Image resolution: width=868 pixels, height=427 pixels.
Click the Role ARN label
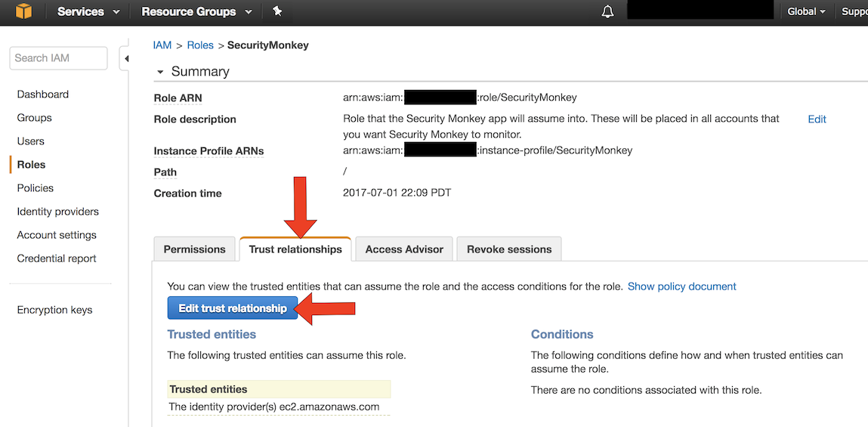coord(178,98)
